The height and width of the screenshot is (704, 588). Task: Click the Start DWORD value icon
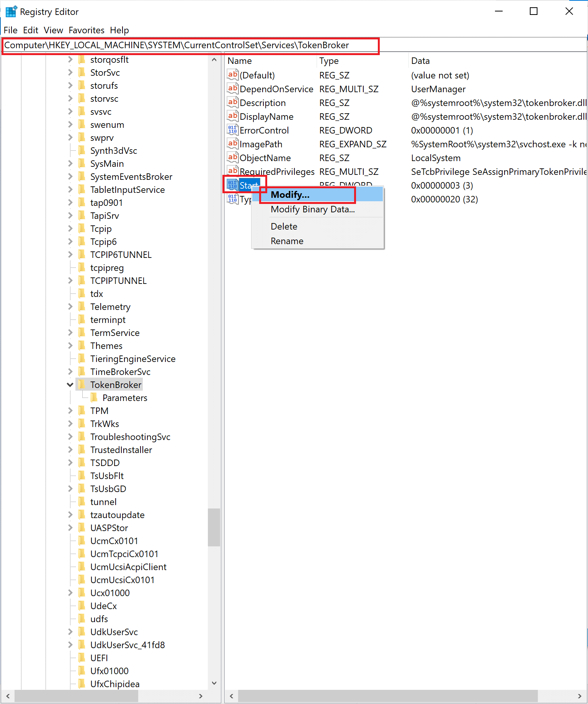[232, 185]
